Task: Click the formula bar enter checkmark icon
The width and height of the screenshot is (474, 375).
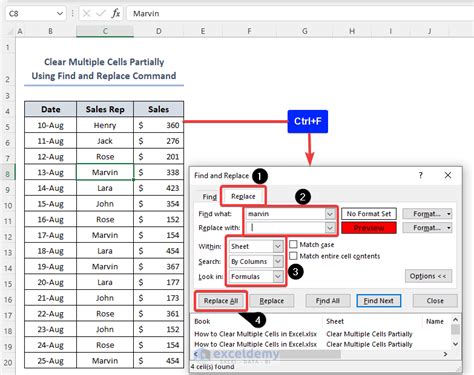Action: click(101, 13)
